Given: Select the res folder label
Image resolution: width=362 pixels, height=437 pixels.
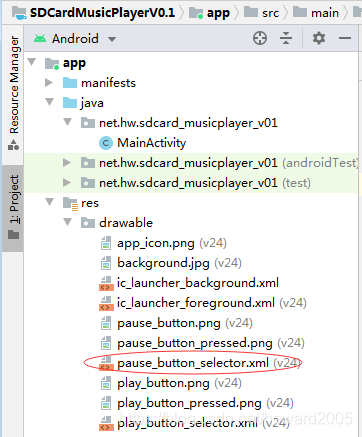Looking at the screenshot, I should (x=90, y=203).
